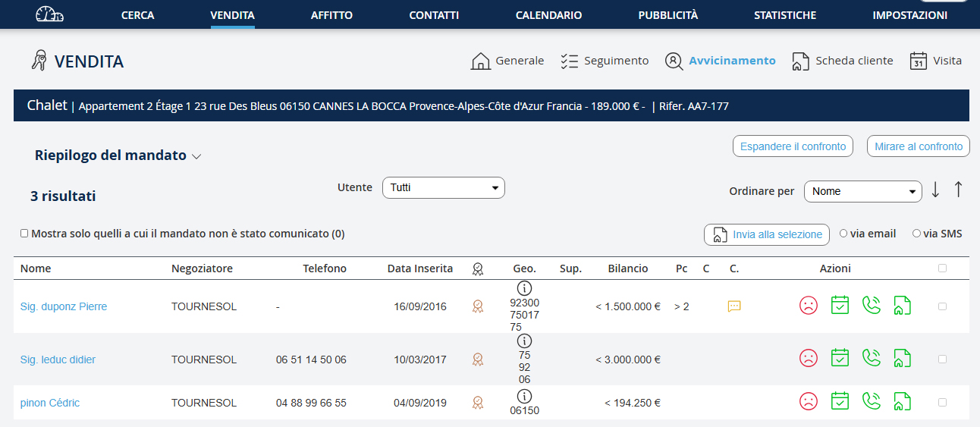980x427 pixels.
Task: Open the Utente 'Tutti' dropdown
Action: point(443,187)
